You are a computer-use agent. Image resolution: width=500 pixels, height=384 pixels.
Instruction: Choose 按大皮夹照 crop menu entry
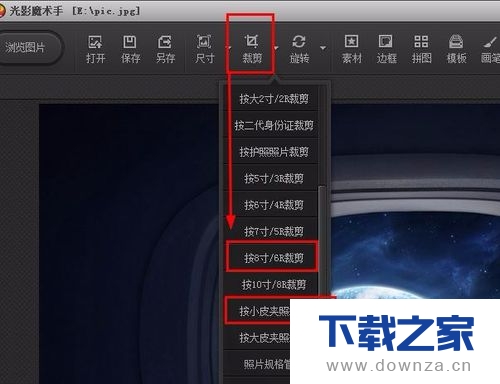(x=257, y=337)
